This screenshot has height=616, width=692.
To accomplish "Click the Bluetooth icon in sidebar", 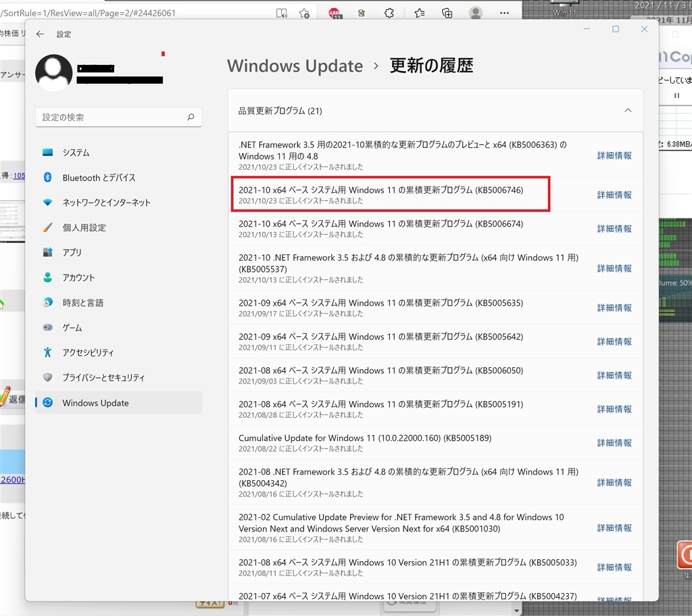I will pos(48,178).
